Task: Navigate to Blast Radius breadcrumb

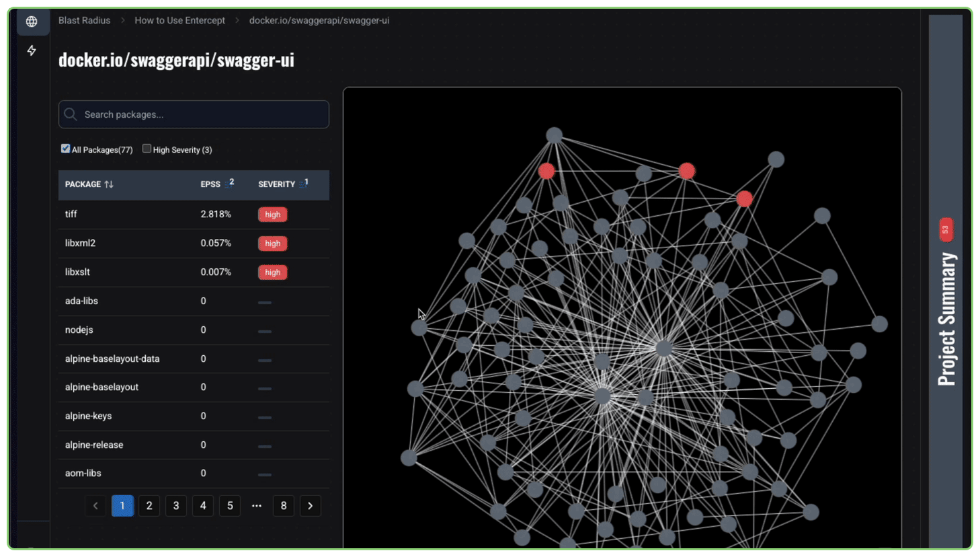Action: pyautogui.click(x=84, y=20)
